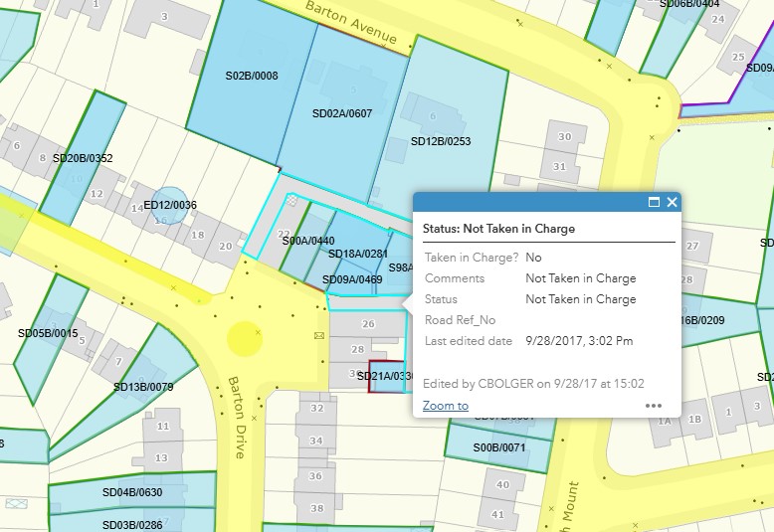
Task: Click the envelope icon on Barton Drive
Action: 319,336
